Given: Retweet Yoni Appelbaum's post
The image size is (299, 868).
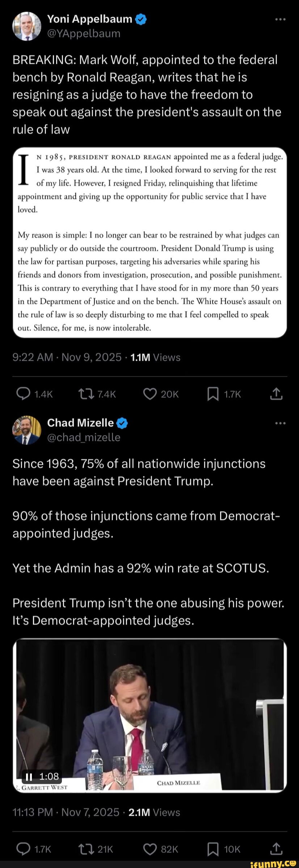Looking at the screenshot, I should coord(87,394).
